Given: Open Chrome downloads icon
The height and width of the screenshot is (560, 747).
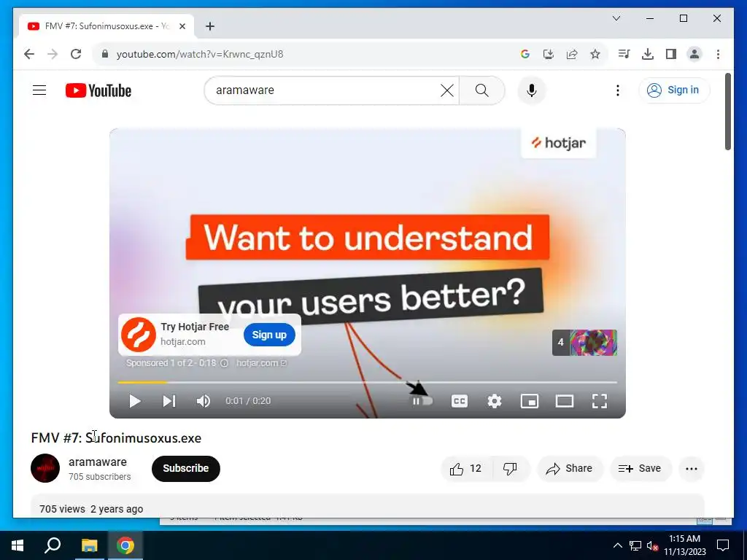Looking at the screenshot, I should [648, 54].
